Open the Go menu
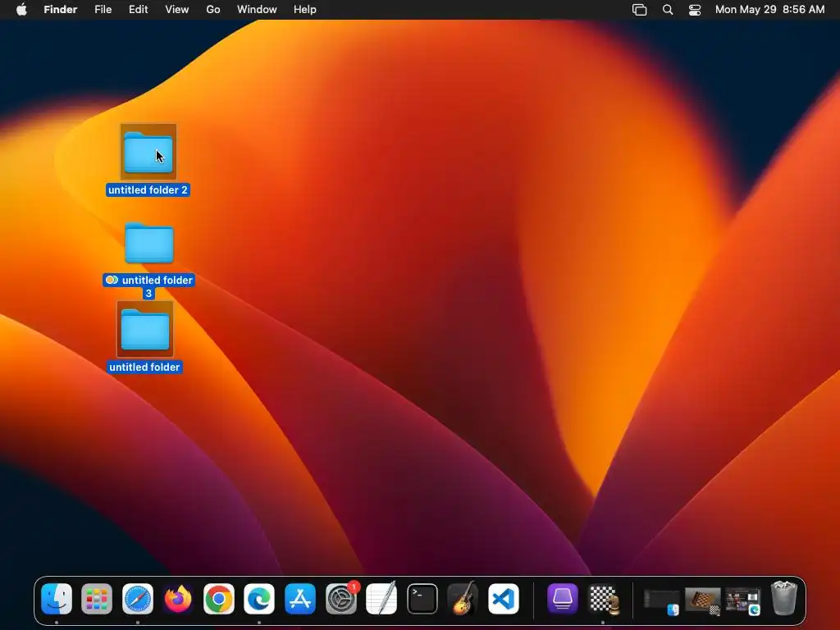Viewport: 840px width, 630px height. pos(213,10)
